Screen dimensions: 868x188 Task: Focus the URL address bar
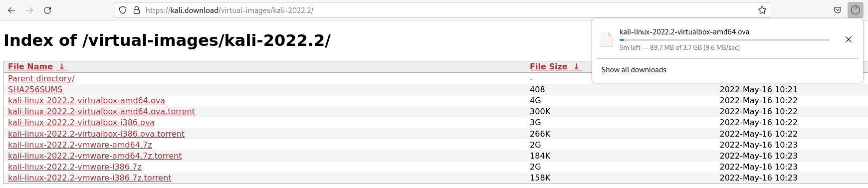point(449,10)
